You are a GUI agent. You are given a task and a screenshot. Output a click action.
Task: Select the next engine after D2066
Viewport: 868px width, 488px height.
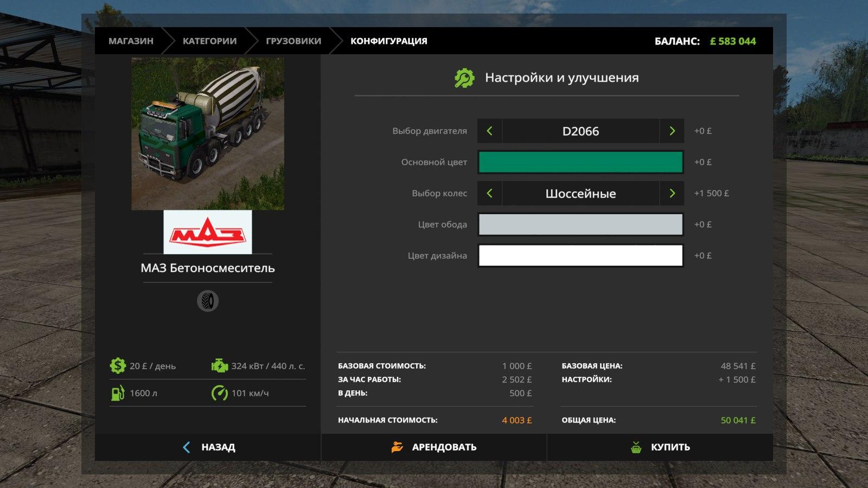click(672, 131)
